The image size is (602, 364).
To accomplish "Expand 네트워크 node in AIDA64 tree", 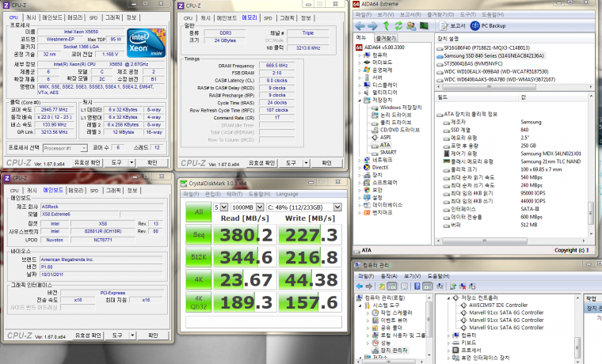I will pos(360,160).
